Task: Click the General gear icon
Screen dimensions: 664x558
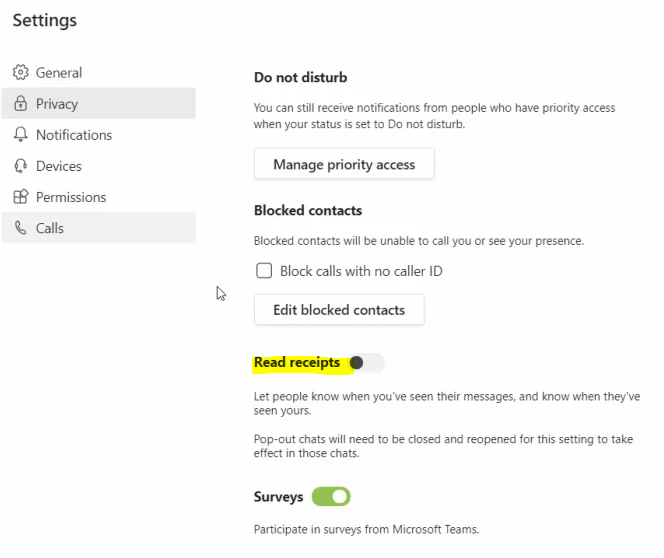Action: point(20,73)
